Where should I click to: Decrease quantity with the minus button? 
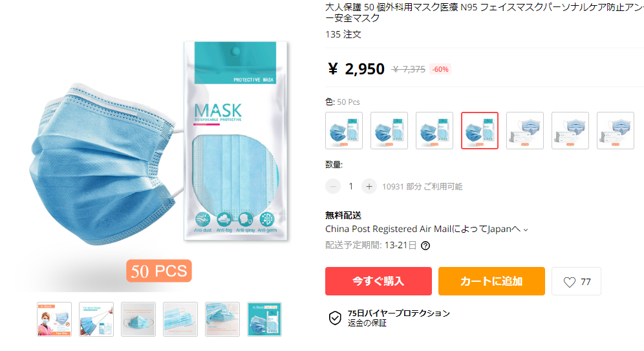point(333,186)
